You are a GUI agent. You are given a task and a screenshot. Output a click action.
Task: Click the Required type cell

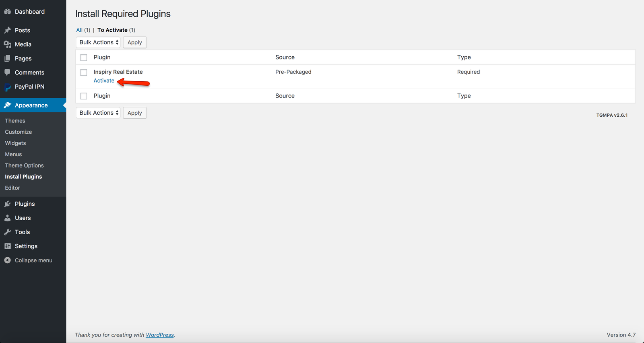tap(469, 72)
